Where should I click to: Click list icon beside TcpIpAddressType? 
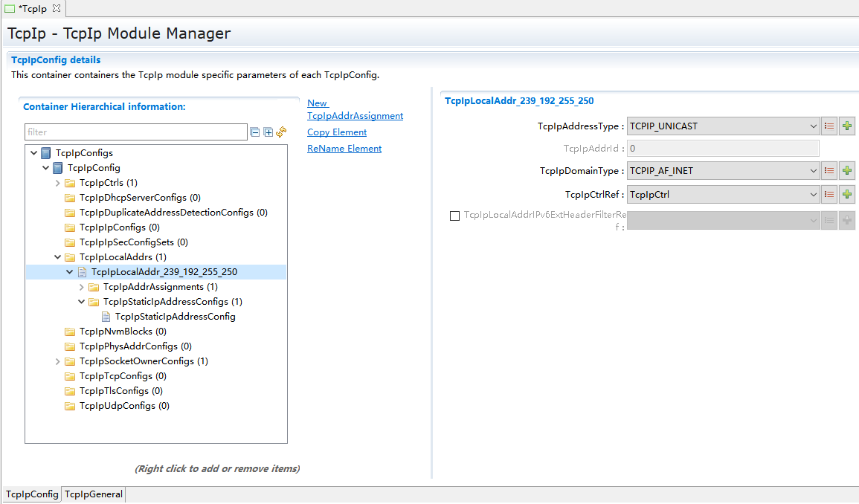[829, 126]
